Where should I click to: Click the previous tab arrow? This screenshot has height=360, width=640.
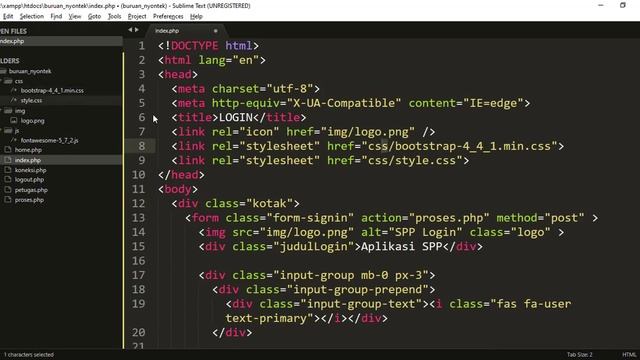[x=130, y=30]
